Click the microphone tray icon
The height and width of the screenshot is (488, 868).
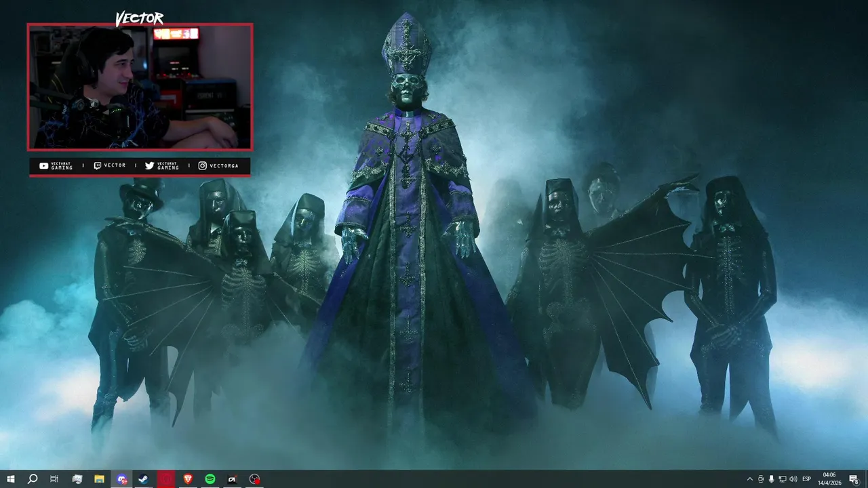[772, 479]
